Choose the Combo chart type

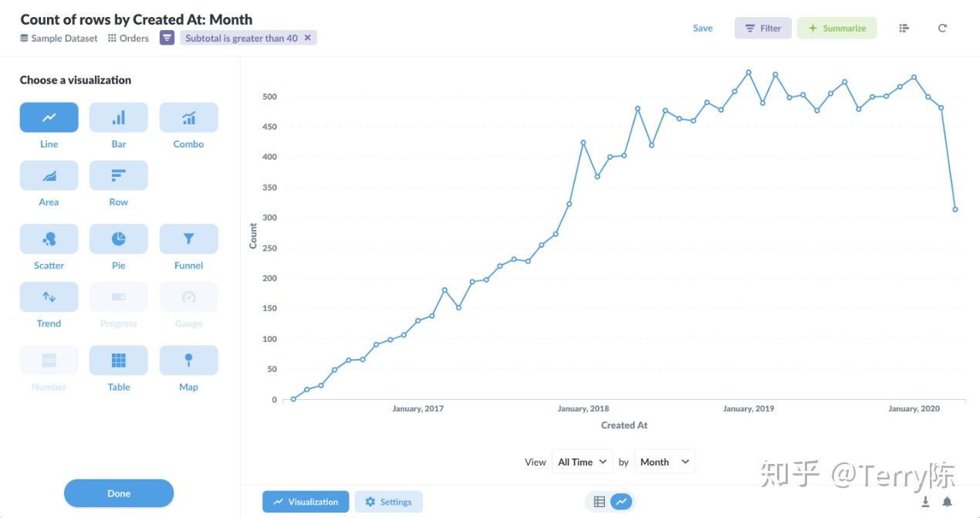coord(188,118)
